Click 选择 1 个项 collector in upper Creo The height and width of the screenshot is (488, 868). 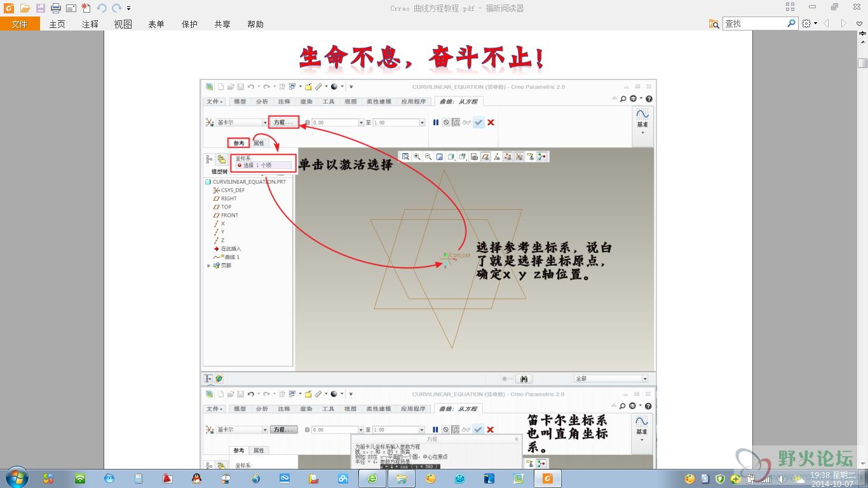pyautogui.click(x=264, y=165)
